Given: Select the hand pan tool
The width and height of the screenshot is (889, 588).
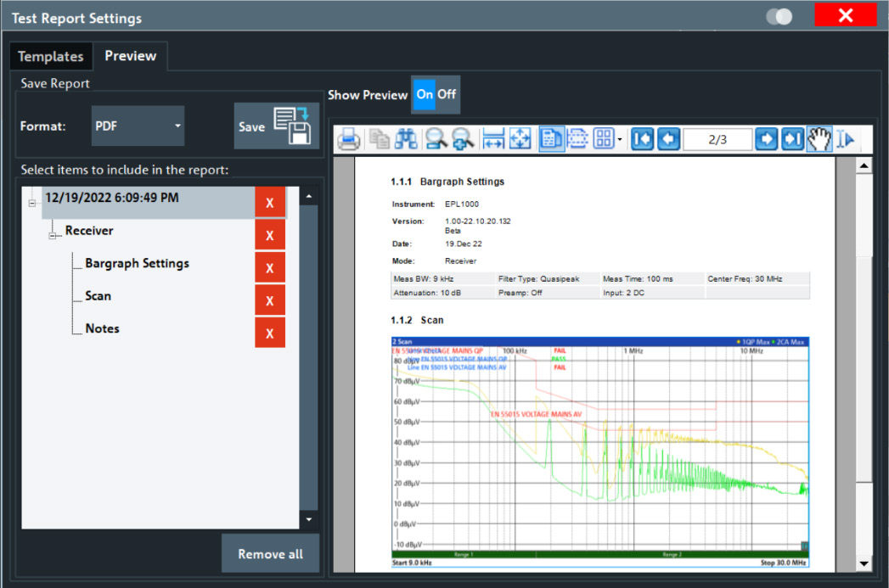Looking at the screenshot, I should point(818,139).
